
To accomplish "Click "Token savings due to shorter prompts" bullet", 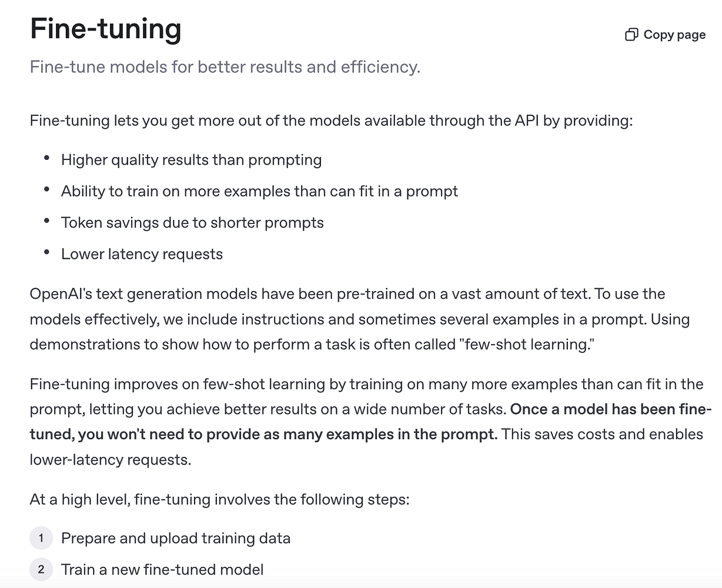I will pyautogui.click(x=192, y=223).
